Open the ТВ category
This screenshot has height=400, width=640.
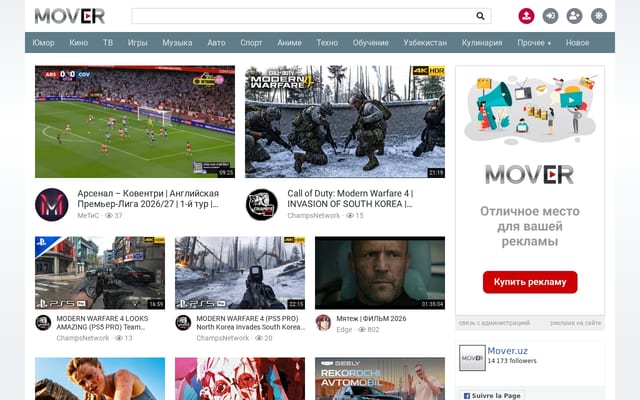pos(108,42)
